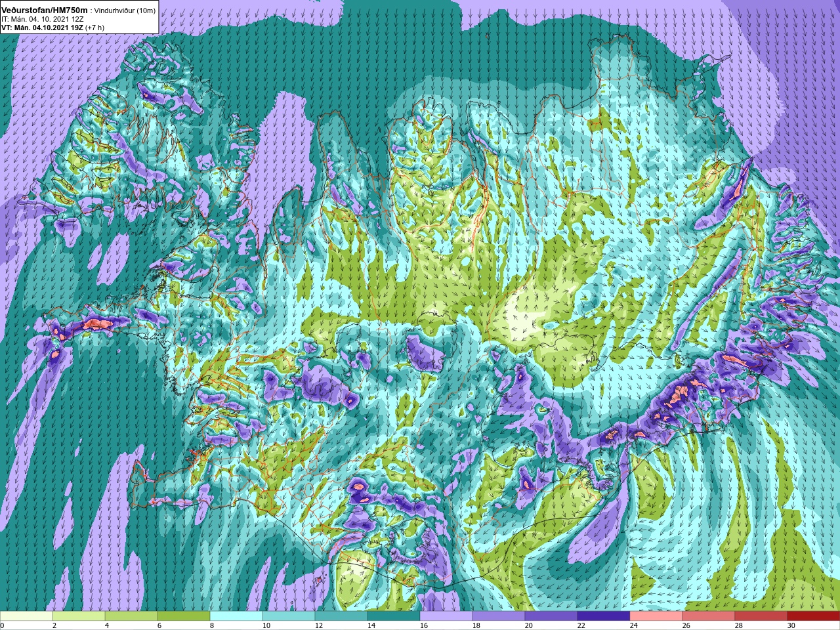840x630 pixels.
Task: Select the 18–20 medium purple legend swatch
Action: click(x=499, y=616)
